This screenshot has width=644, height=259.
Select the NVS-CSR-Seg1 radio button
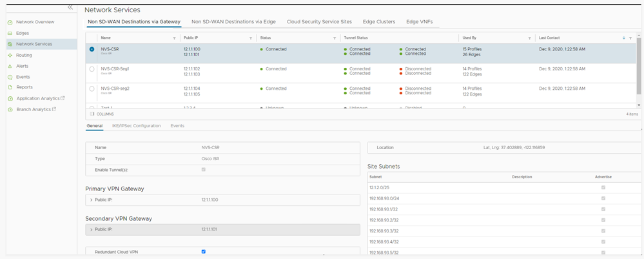pos(92,69)
